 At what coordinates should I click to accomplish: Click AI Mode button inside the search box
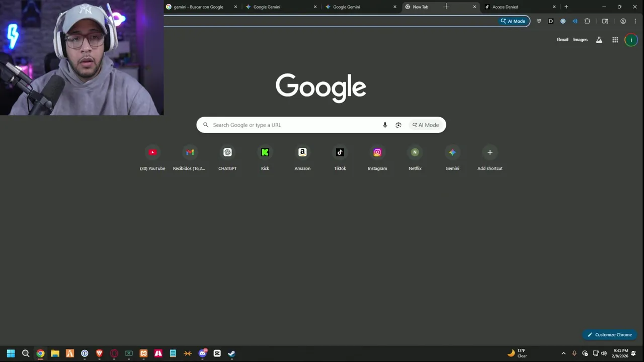pyautogui.click(x=426, y=125)
